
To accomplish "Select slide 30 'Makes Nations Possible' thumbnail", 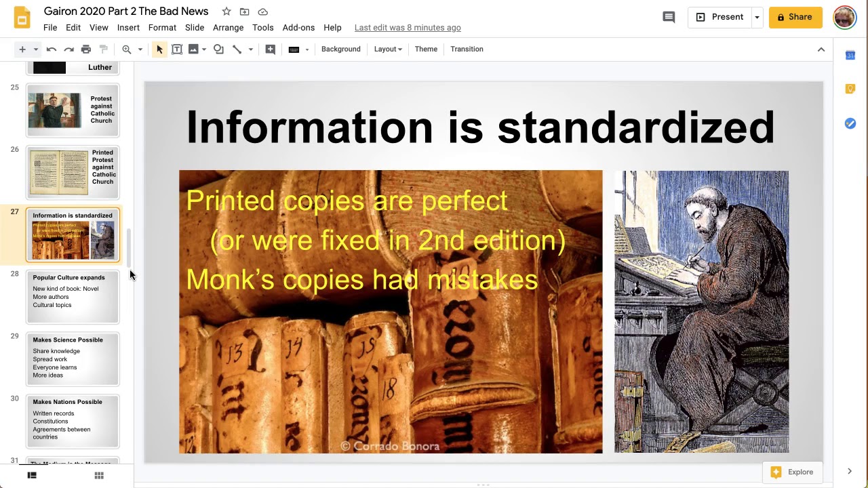I will 73,422.
